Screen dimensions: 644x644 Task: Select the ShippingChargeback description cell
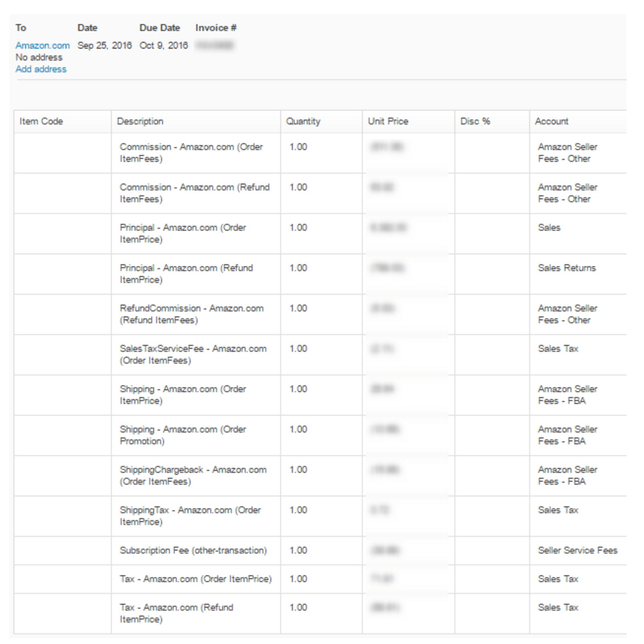tap(196, 476)
